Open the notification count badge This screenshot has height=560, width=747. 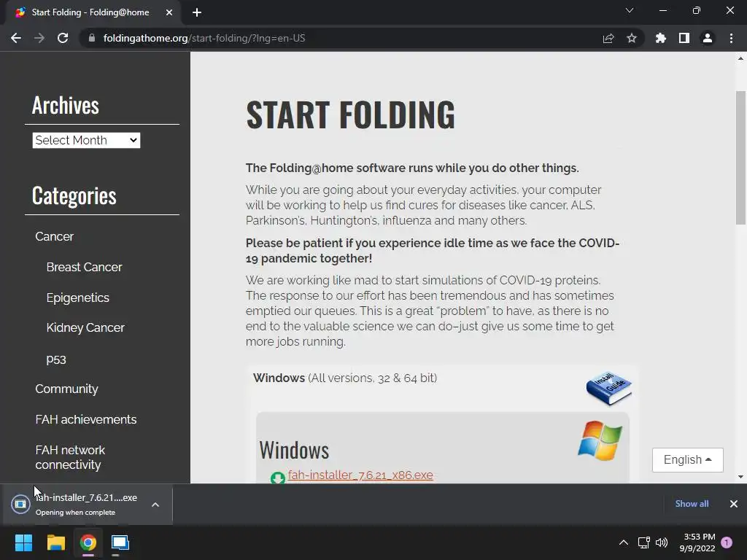727,542
